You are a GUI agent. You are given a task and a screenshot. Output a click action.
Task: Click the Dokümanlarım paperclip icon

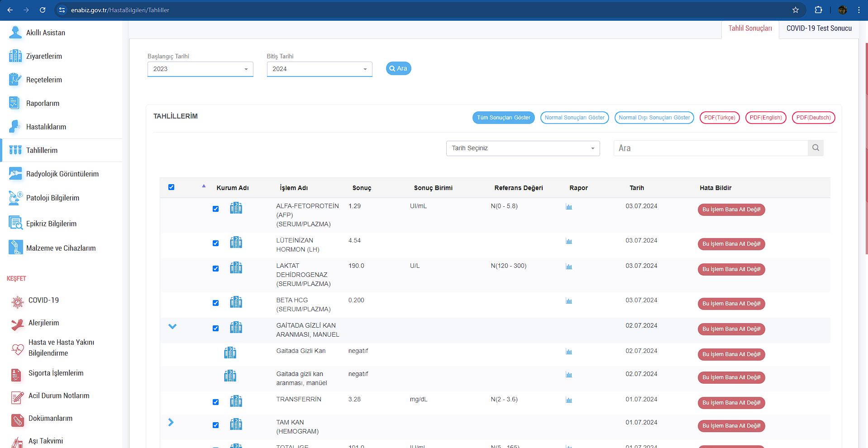tap(17, 420)
